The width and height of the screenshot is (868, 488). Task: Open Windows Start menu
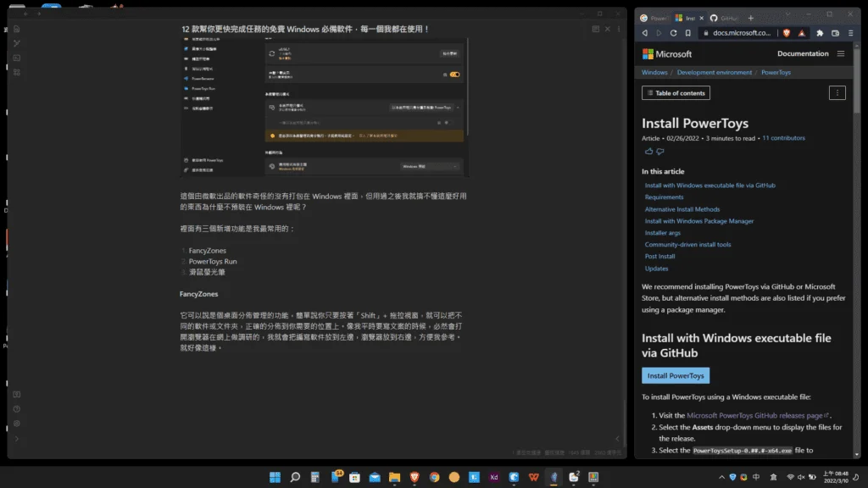[275, 477]
